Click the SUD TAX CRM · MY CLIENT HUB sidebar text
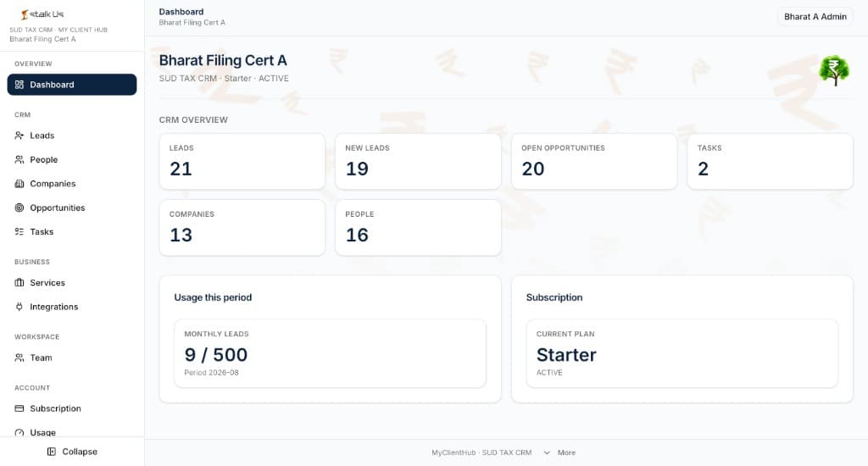The height and width of the screenshot is (466, 868). pyautogui.click(x=58, y=30)
